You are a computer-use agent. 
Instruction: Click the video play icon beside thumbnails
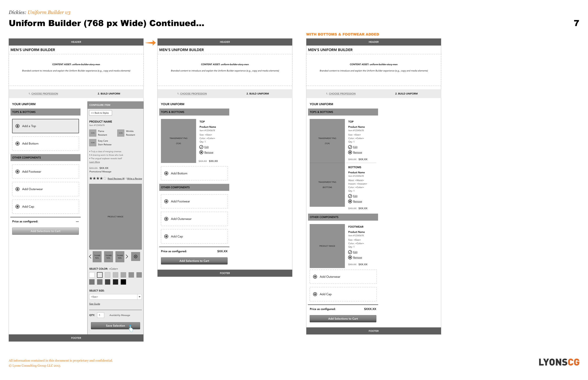click(x=135, y=257)
